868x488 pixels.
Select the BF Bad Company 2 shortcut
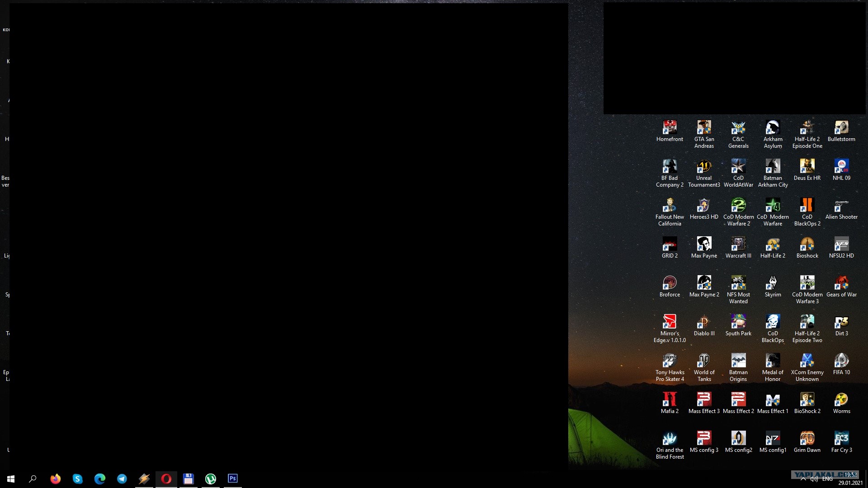coord(670,173)
